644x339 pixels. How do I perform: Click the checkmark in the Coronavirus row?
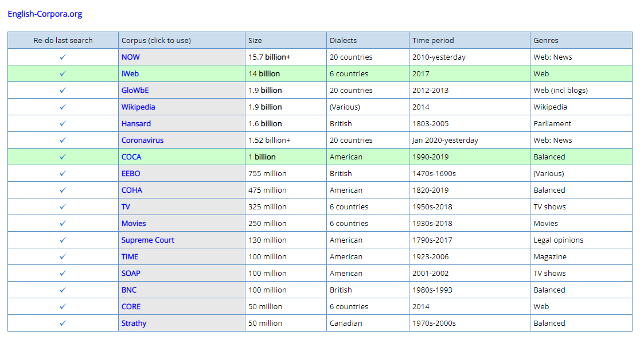pyautogui.click(x=63, y=140)
